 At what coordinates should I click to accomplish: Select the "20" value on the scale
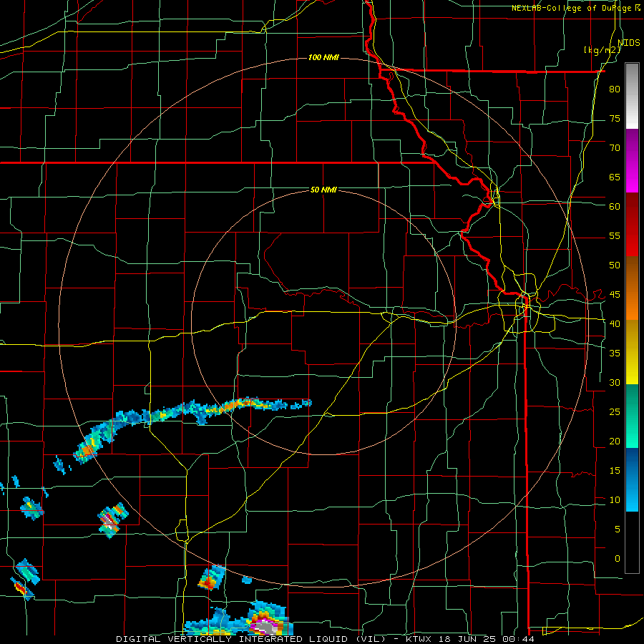[615, 441]
